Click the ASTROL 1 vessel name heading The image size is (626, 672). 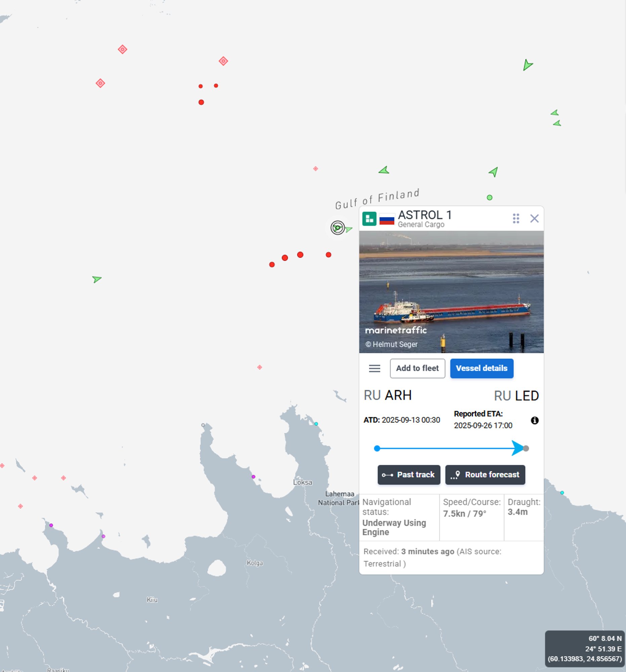424,215
